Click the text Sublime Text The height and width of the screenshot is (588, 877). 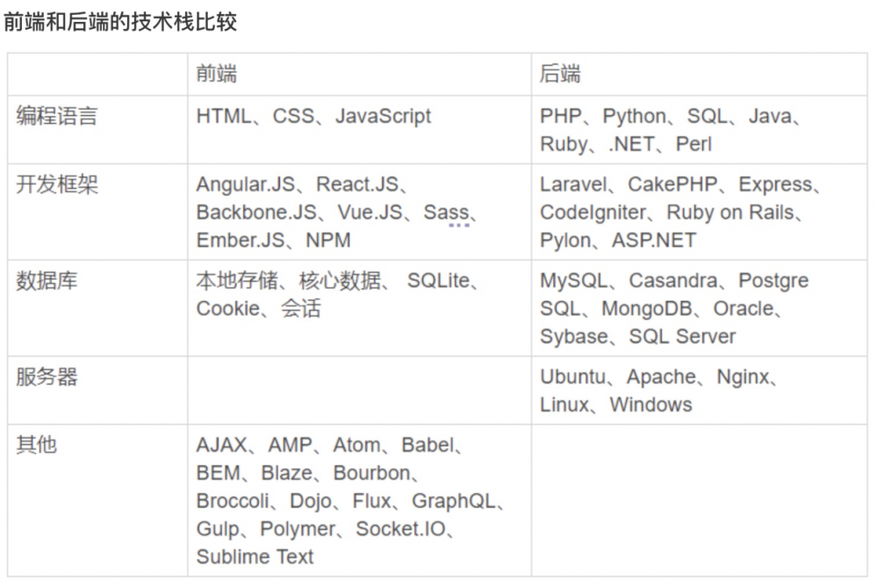(x=255, y=556)
